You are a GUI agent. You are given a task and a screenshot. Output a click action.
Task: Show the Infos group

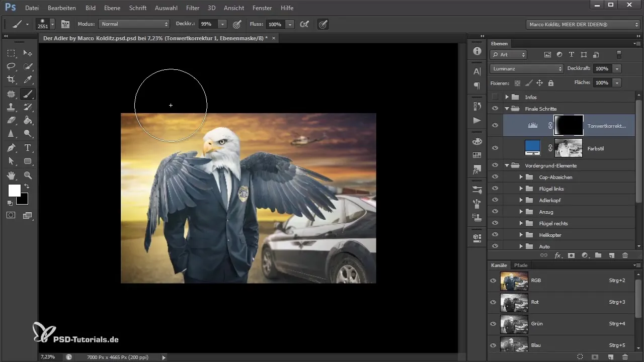coord(495,97)
